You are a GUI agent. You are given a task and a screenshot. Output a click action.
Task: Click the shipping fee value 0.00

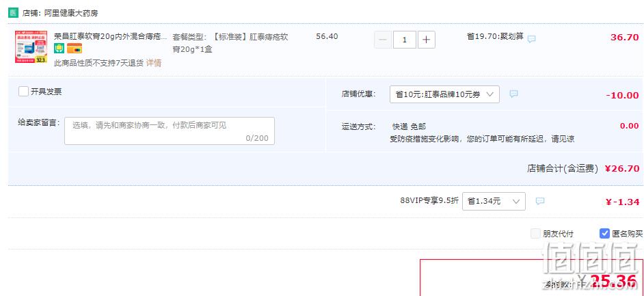[629, 126]
